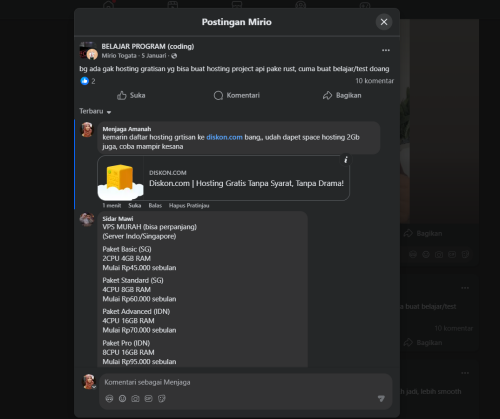
Task: Click Bagikan on the upper background feed post
Action: 423,234
